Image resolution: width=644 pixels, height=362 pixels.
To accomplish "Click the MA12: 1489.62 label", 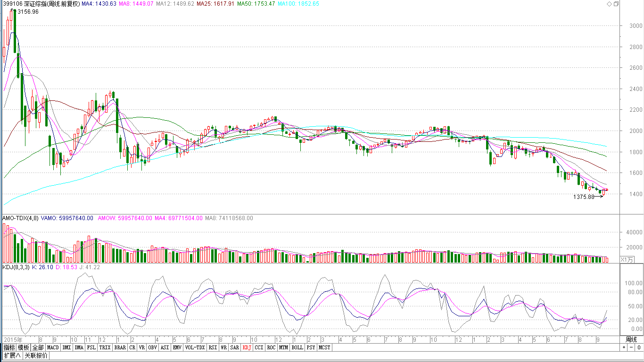I will tap(174, 3).
